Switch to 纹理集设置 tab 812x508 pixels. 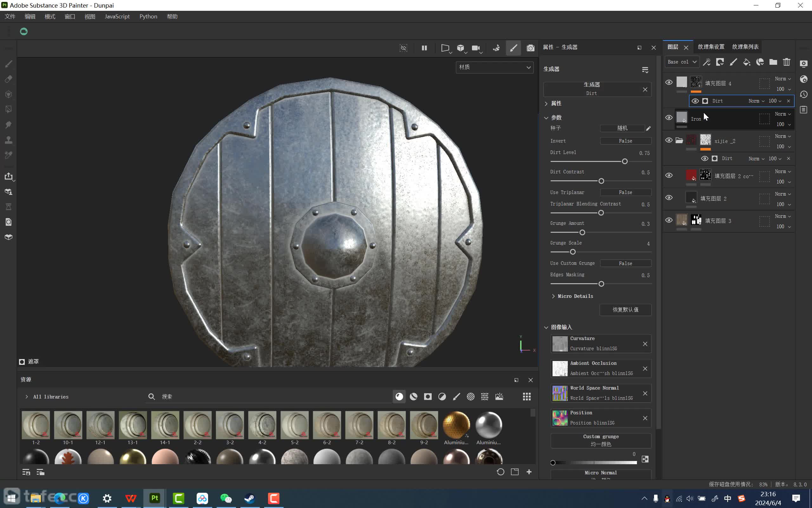711,47
